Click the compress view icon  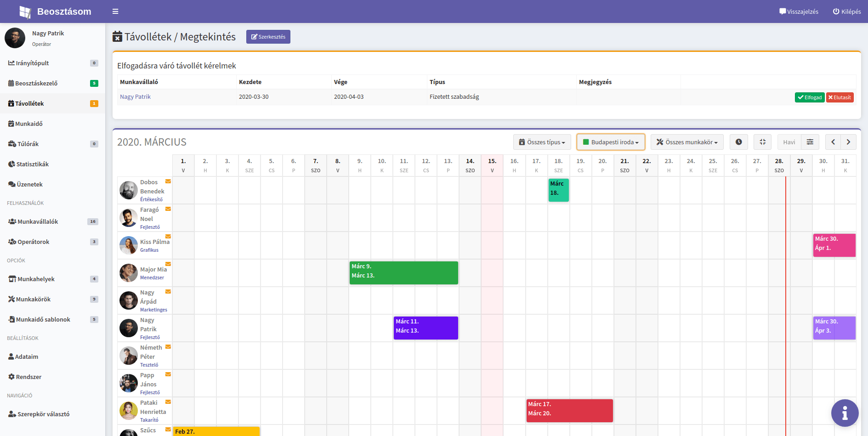tap(762, 142)
